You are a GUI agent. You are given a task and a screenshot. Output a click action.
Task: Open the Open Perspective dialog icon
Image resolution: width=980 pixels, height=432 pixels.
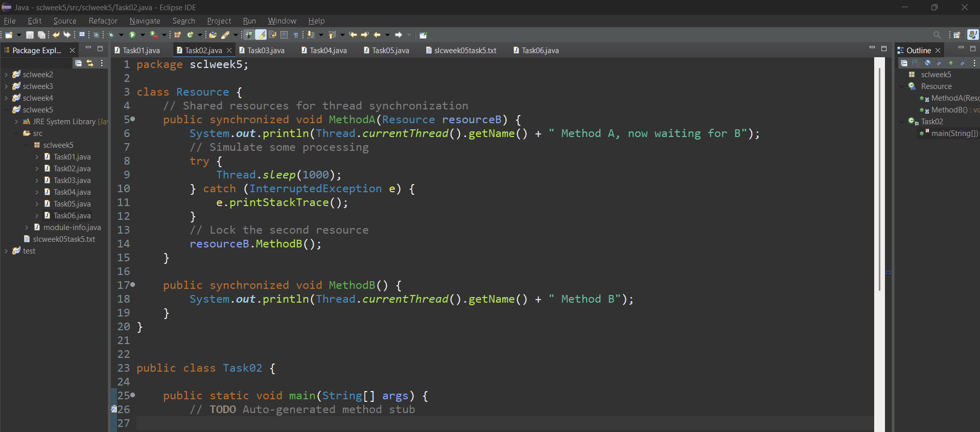tap(957, 35)
